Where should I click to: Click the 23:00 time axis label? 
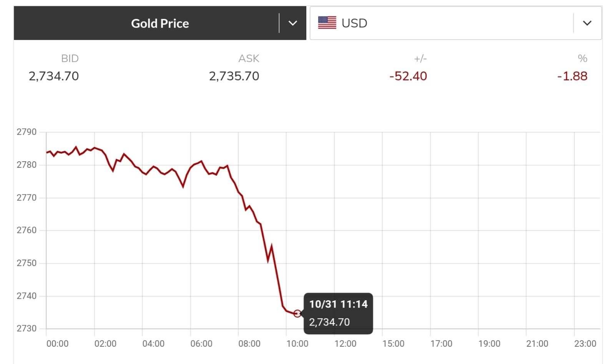tap(585, 344)
